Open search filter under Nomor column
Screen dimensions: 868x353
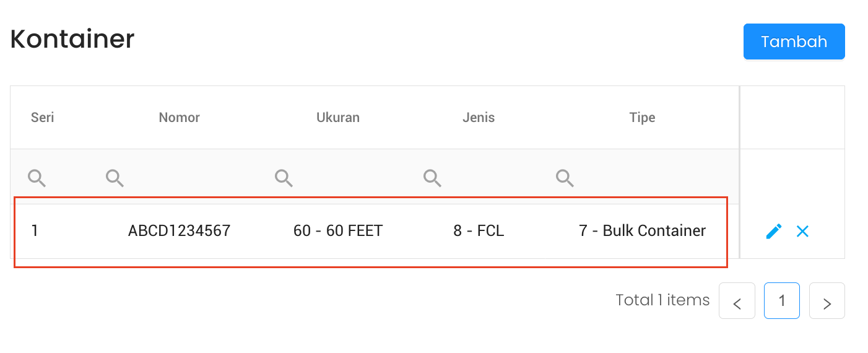tap(115, 178)
